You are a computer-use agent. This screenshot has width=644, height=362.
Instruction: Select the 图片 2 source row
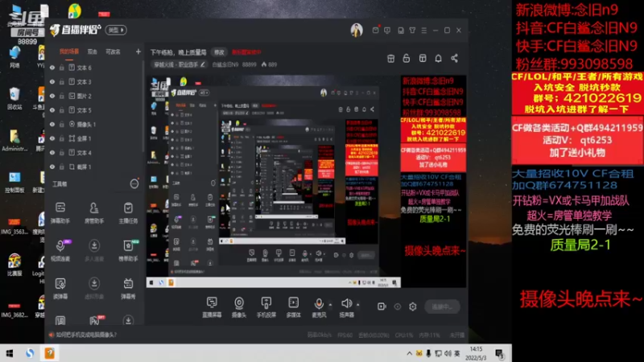(93, 96)
